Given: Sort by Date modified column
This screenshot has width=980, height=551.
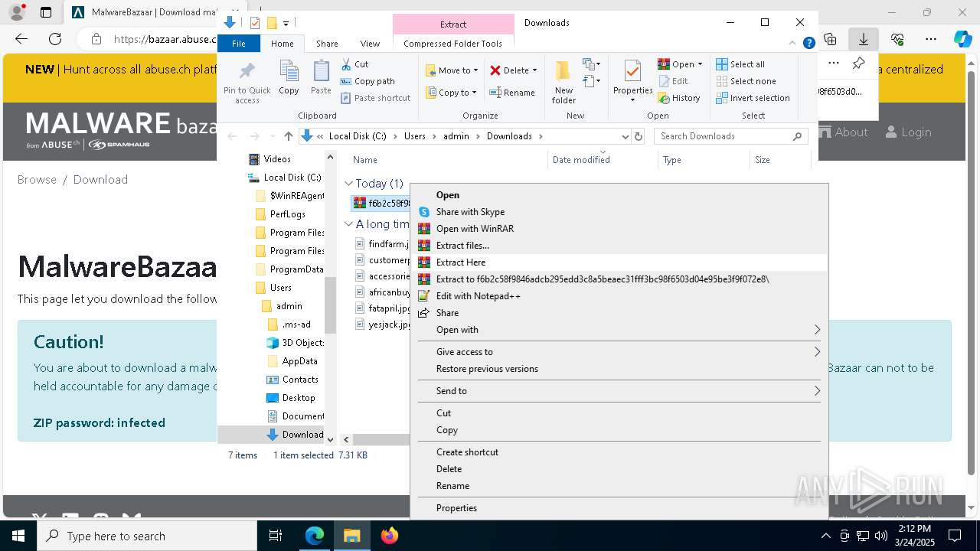Looking at the screenshot, I should tap(603, 160).
